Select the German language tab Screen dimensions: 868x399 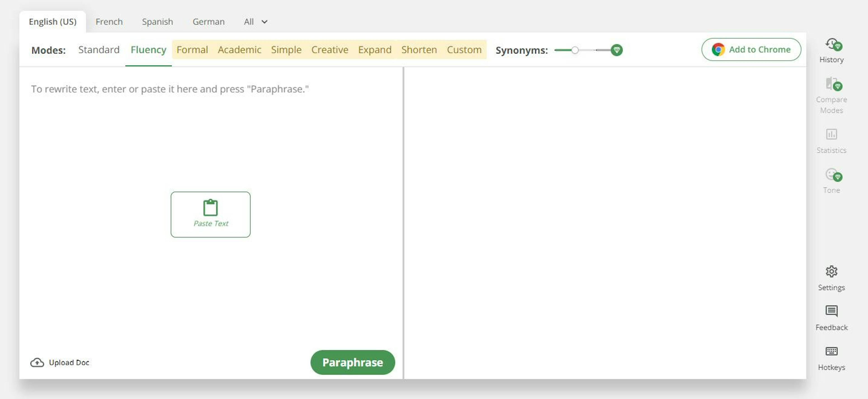pyautogui.click(x=209, y=21)
